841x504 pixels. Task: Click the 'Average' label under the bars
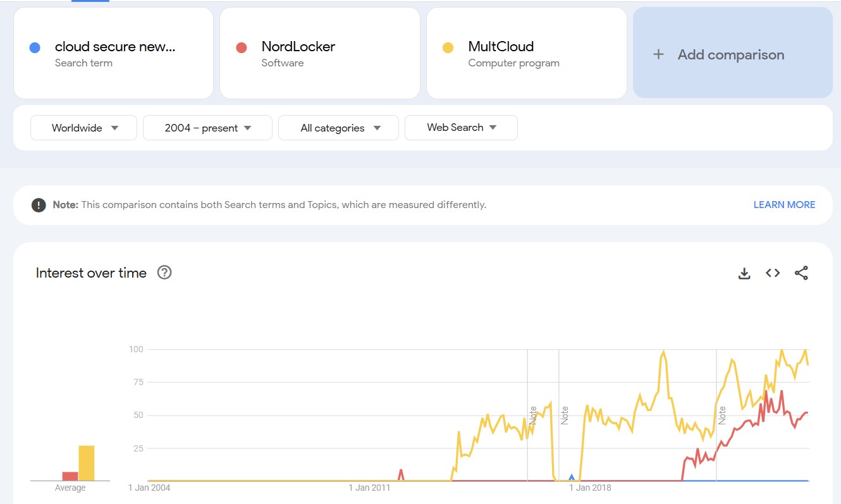click(x=70, y=488)
